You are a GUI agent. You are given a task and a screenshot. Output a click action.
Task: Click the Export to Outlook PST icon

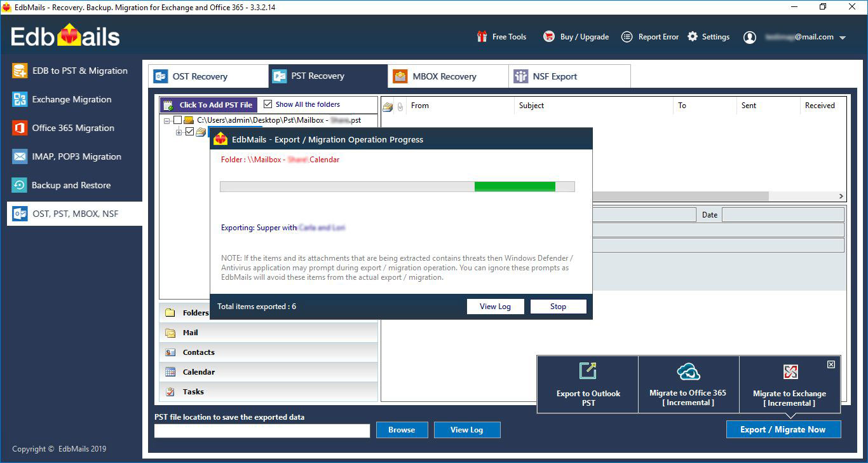pyautogui.click(x=588, y=371)
